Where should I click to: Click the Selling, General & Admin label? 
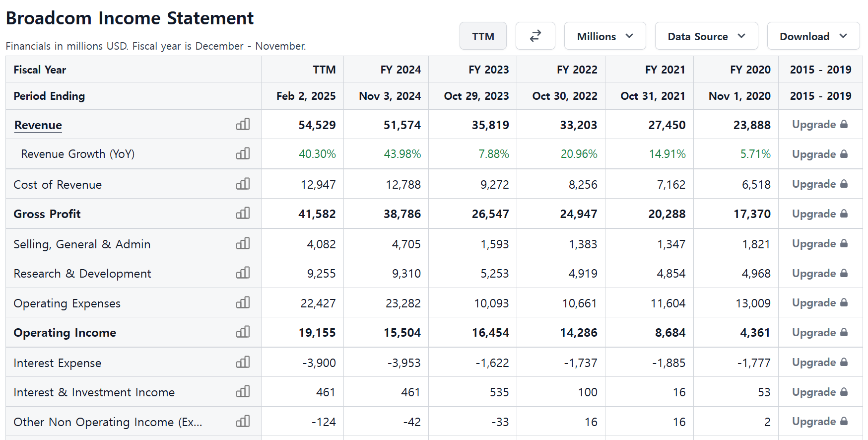pos(82,244)
